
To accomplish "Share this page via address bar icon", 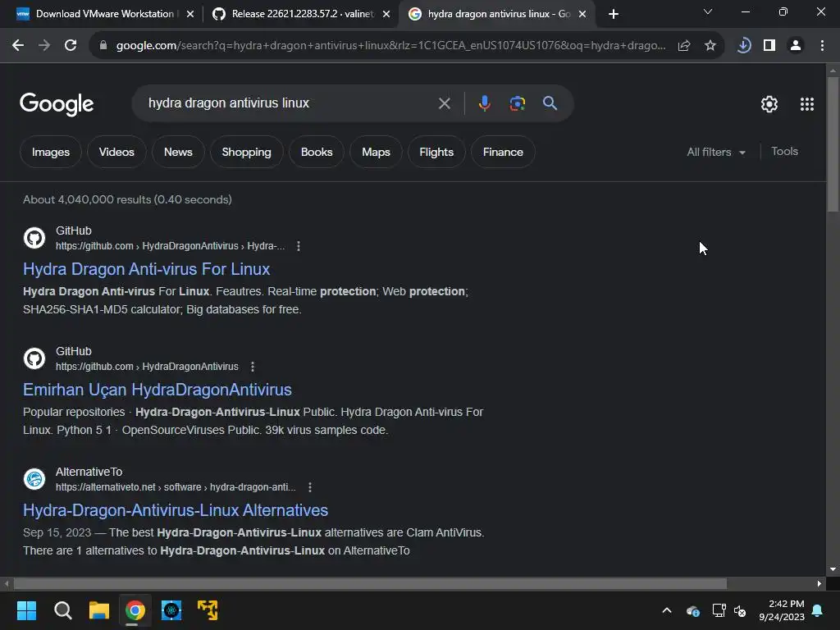I will (x=684, y=46).
